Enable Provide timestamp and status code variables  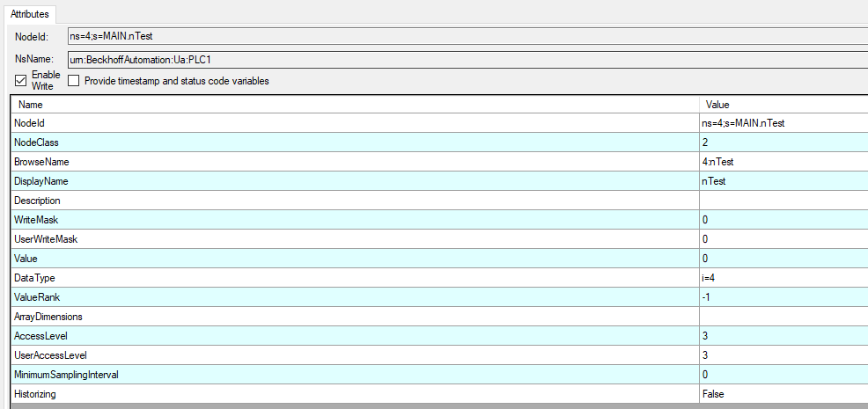(x=74, y=81)
